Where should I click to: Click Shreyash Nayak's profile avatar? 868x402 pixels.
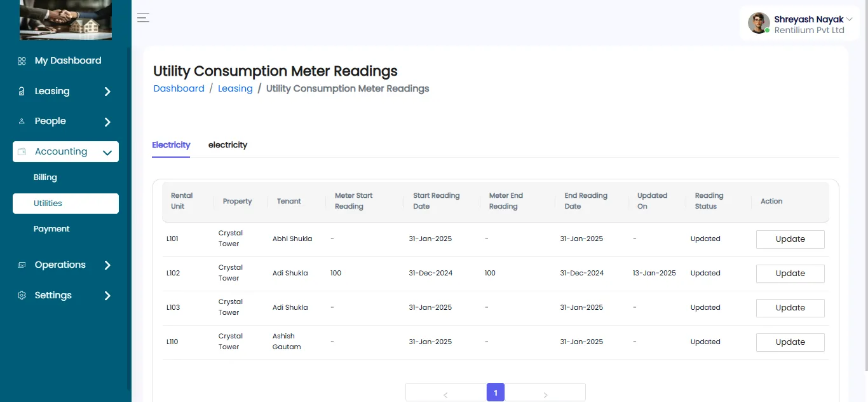coord(759,23)
